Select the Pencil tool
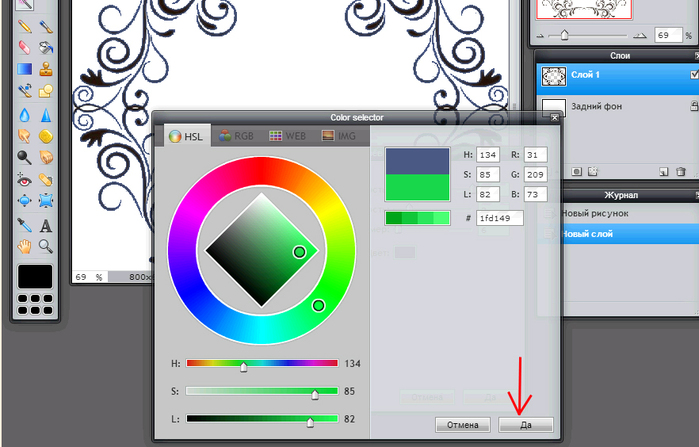This screenshot has width=699, height=447. coord(25,26)
